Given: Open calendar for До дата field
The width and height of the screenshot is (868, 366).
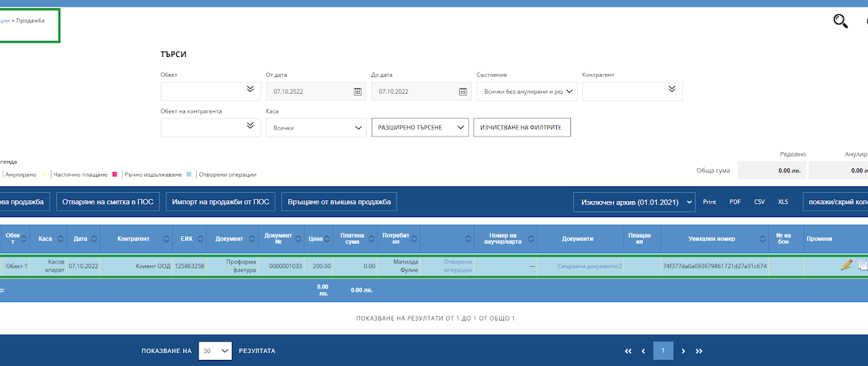Looking at the screenshot, I should [x=463, y=92].
